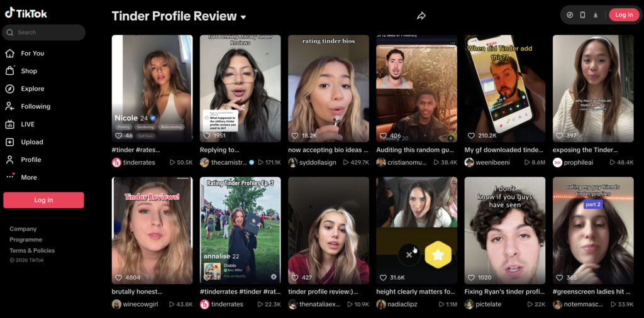Click the heart icon with 4804 likes

(x=118, y=278)
